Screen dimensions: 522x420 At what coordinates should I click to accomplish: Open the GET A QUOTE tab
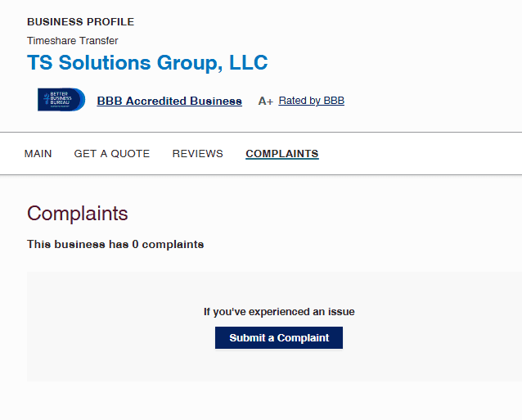pyautogui.click(x=112, y=154)
